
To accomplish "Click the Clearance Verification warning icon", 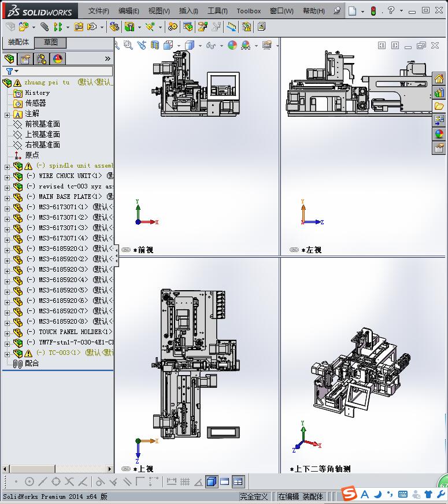I will 246,27.
